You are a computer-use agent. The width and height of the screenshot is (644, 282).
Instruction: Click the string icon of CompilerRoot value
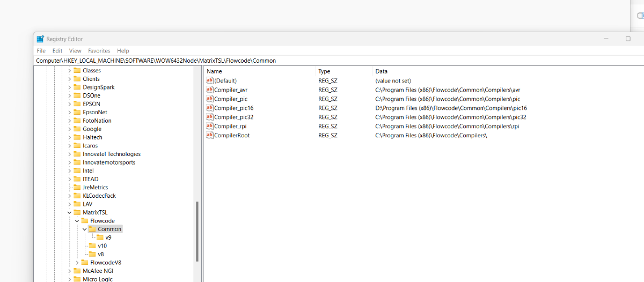pos(210,135)
